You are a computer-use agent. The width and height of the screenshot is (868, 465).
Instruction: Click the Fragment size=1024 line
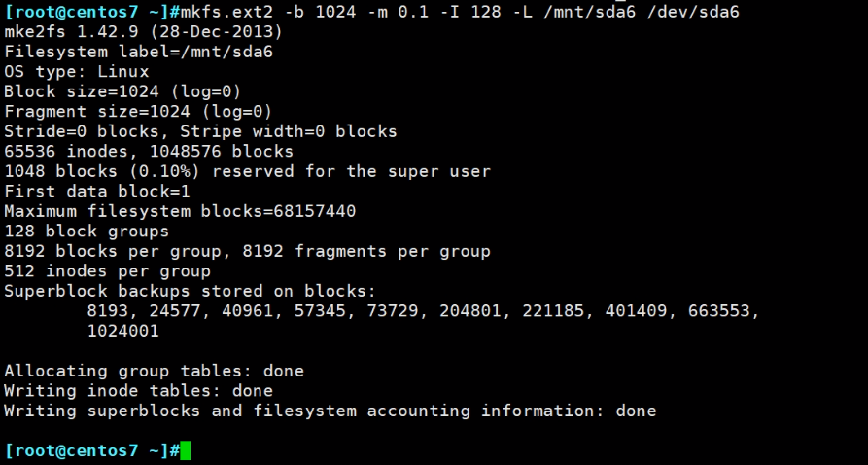click(x=138, y=112)
